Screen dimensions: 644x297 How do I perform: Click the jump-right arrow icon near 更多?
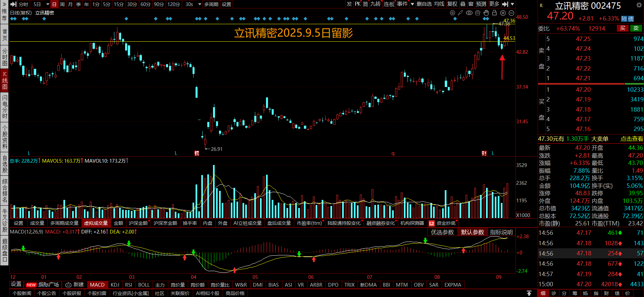pos(505,4)
